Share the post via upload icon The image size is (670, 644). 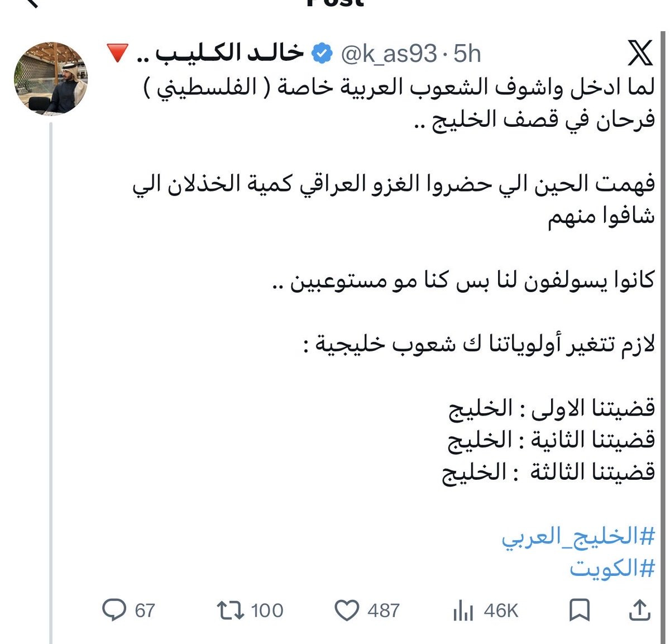(x=639, y=610)
